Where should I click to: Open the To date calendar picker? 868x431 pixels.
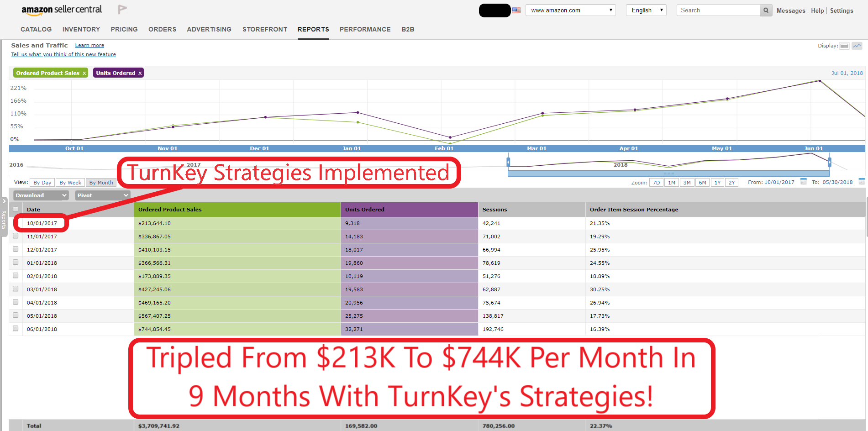(862, 182)
